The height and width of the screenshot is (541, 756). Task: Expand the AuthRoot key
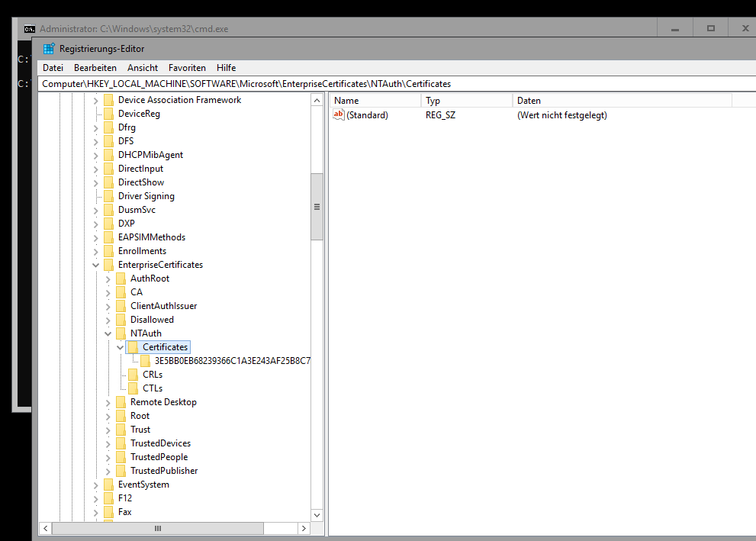(x=108, y=279)
